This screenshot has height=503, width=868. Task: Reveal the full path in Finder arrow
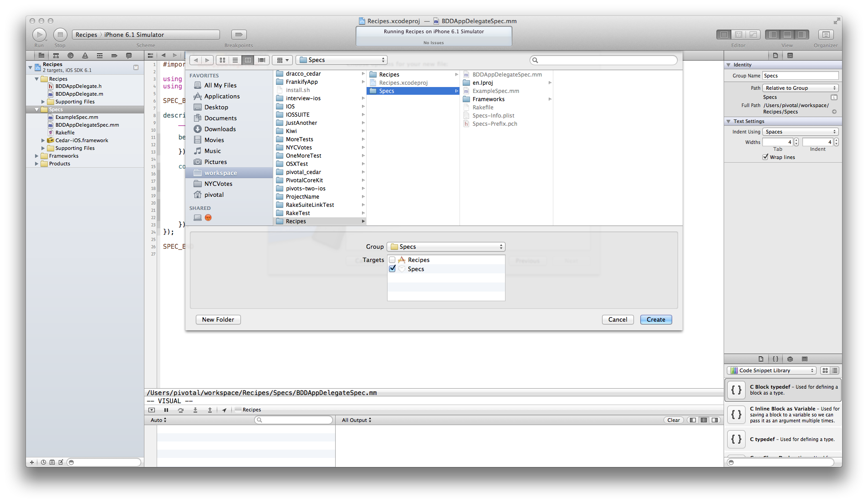pos(834,112)
